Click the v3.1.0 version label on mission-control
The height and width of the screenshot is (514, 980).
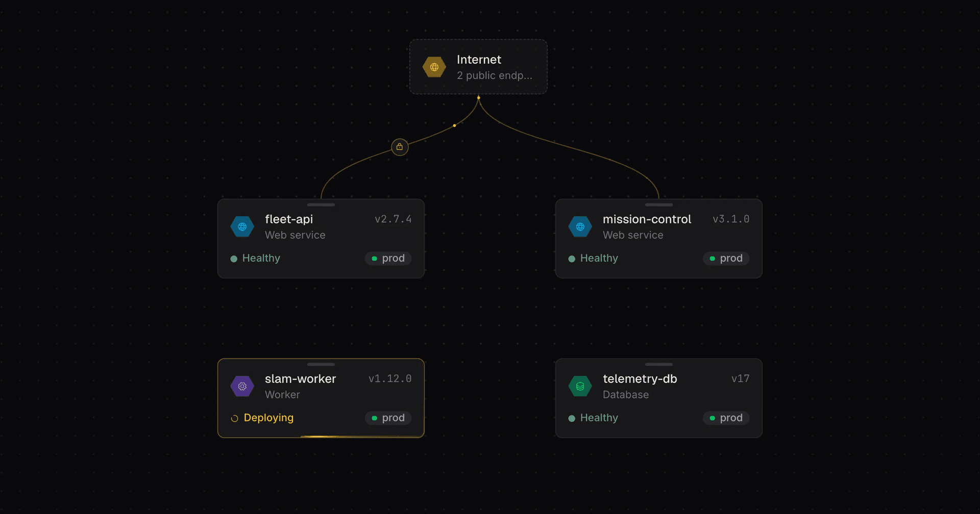(x=731, y=219)
